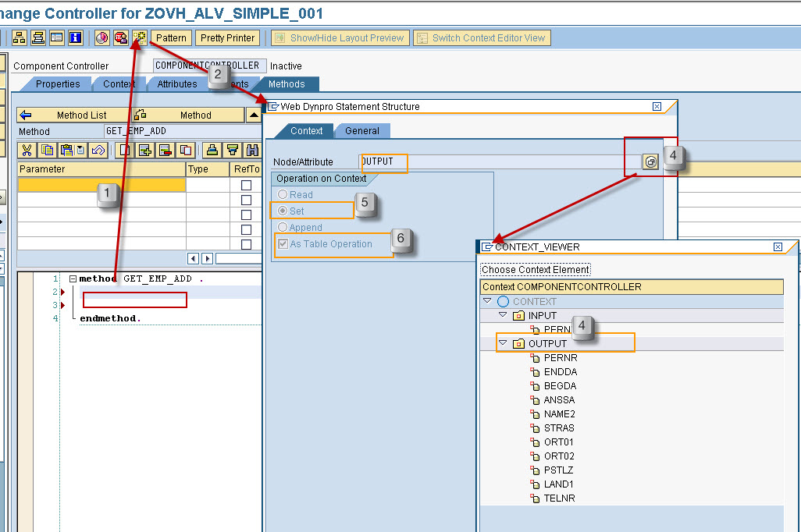Click the stacked layers toolbar icon
The image size is (801, 532).
(38, 37)
